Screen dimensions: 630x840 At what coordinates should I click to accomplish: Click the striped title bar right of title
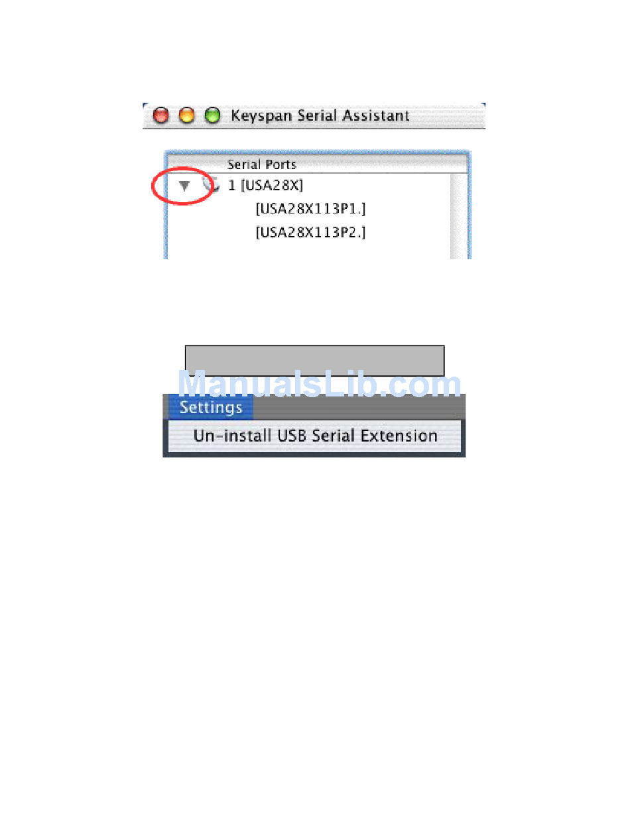pos(448,116)
